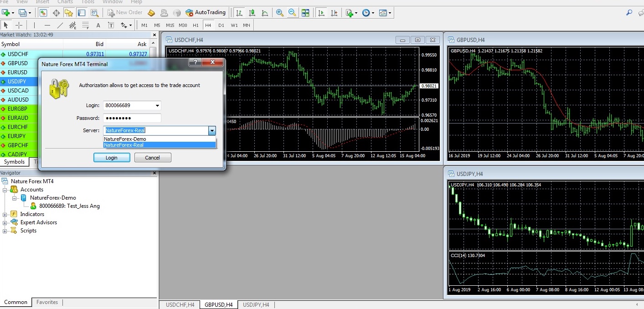Click the dialog help question-mark button

click(195, 62)
